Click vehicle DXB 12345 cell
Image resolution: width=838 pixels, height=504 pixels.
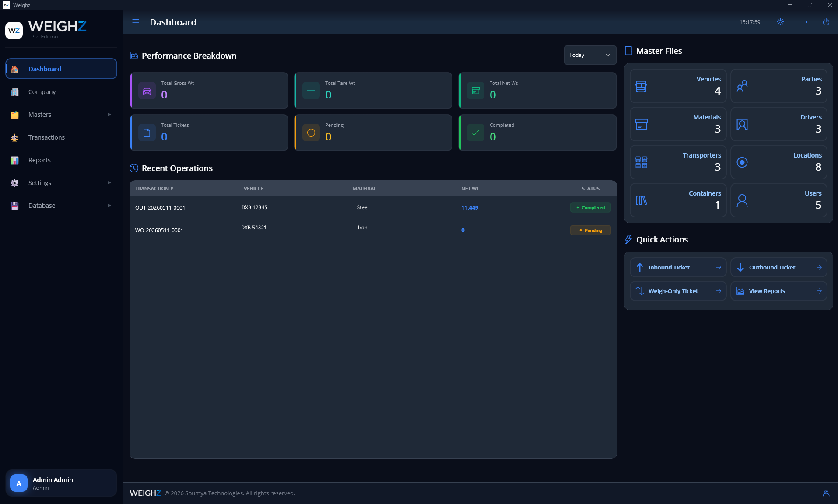254,207
